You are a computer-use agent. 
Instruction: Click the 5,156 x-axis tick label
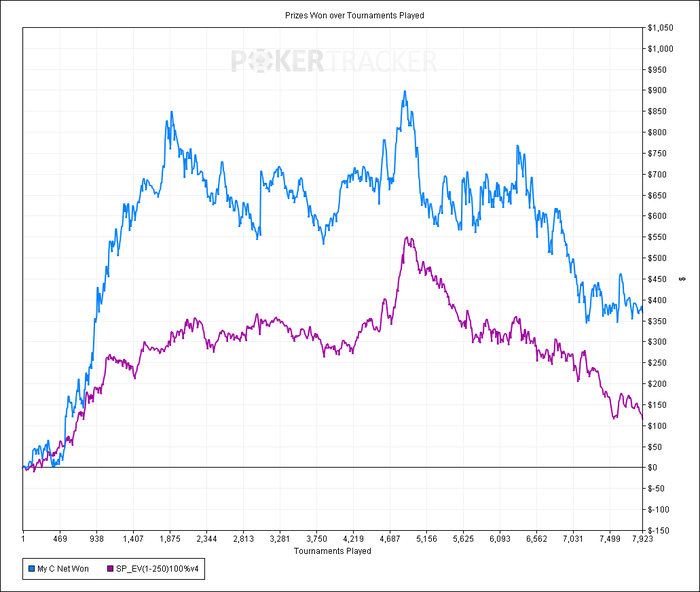tap(426, 539)
